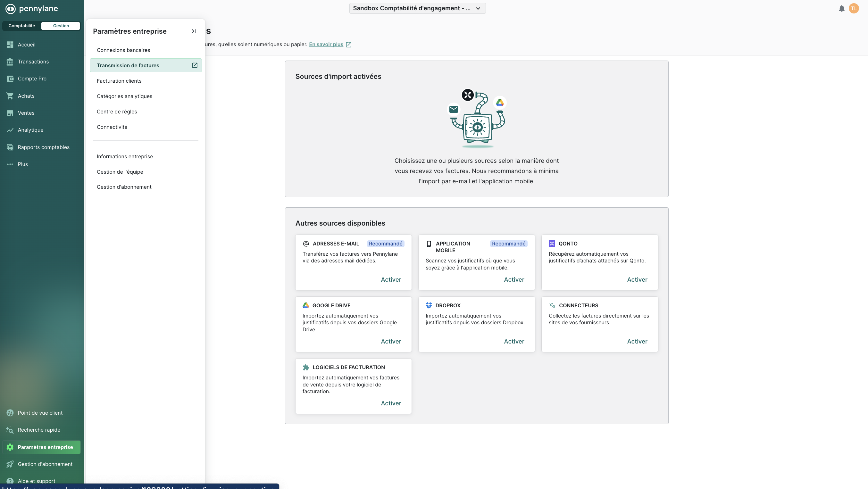Click the Google Drive logo icon
The image size is (868, 489).
coord(305,305)
